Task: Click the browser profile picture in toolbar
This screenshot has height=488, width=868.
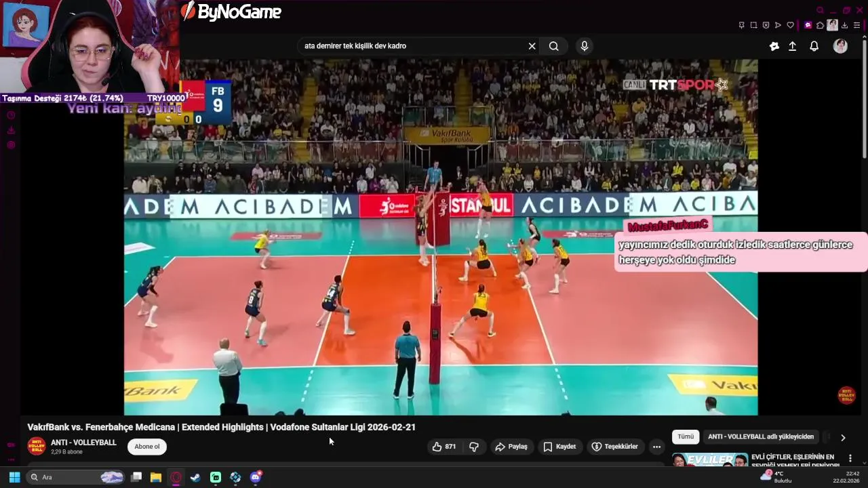Action: click(x=832, y=25)
